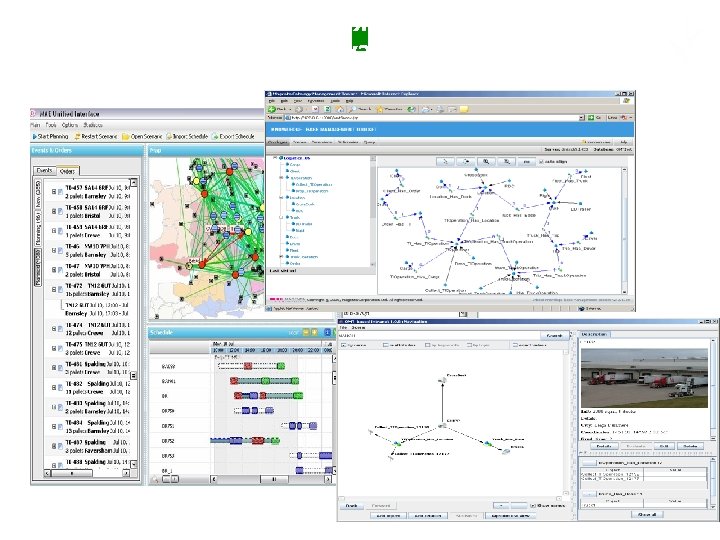Click the Favorites star in Internet Explorer
This screenshot has width=720, height=540.
[380, 109]
